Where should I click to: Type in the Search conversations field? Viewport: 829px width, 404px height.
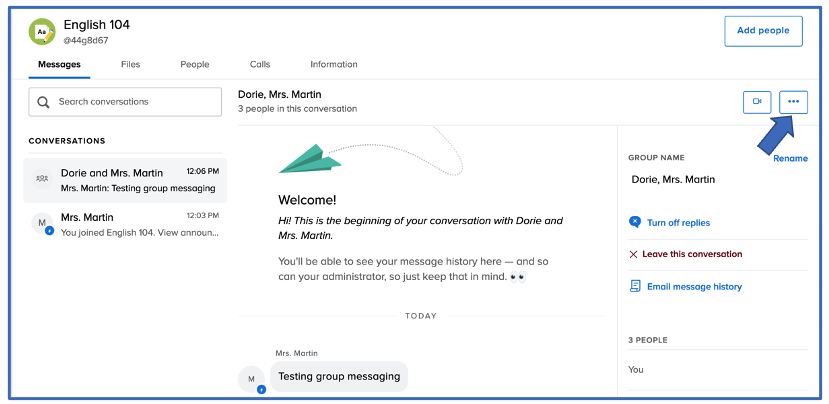pyautogui.click(x=135, y=102)
